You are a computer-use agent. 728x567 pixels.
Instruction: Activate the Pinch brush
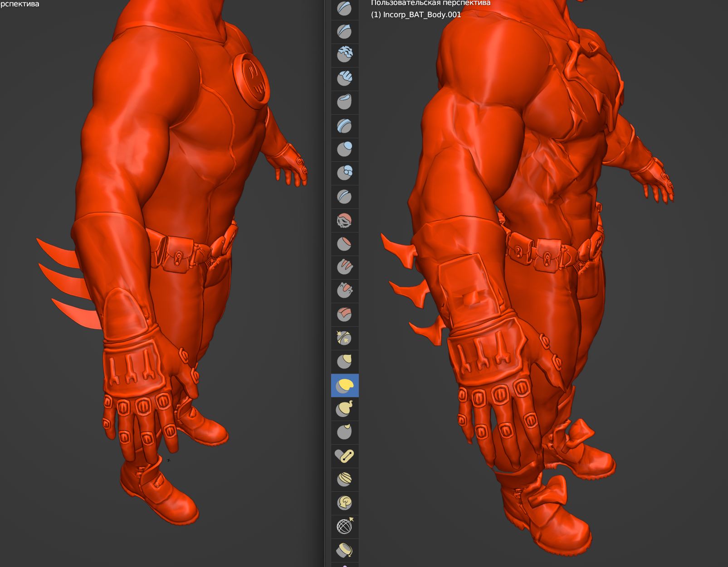coord(345,338)
